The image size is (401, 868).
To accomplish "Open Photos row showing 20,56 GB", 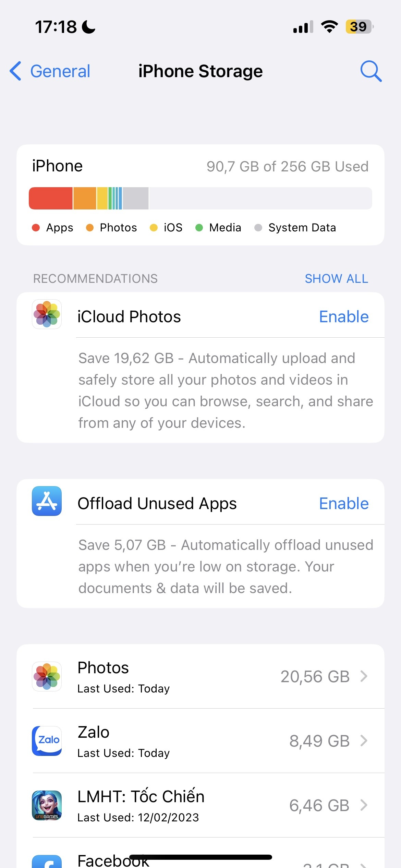I will point(200,676).
